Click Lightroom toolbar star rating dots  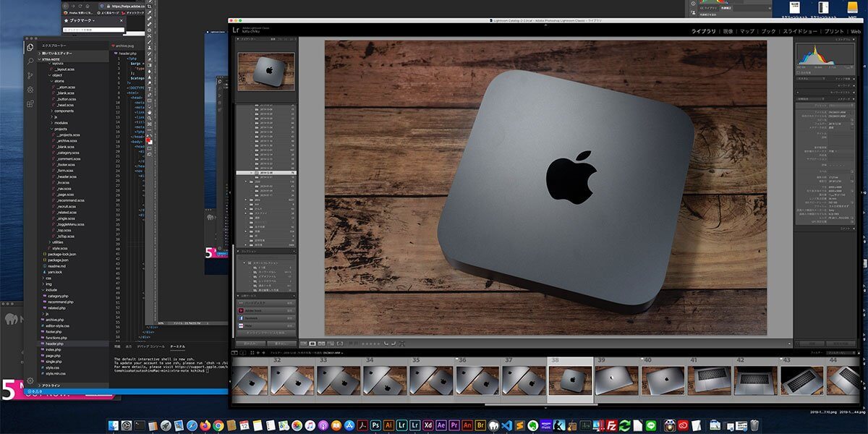[x=370, y=344]
